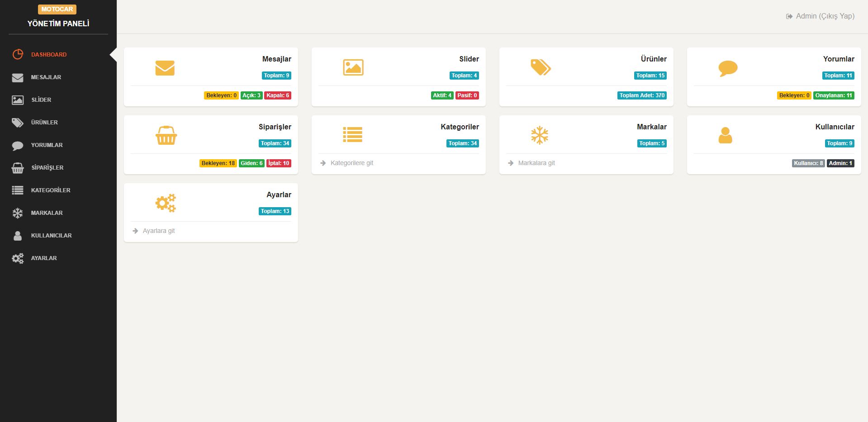Click the arrow icon beside Markalara git
868x422 pixels.
(511, 163)
